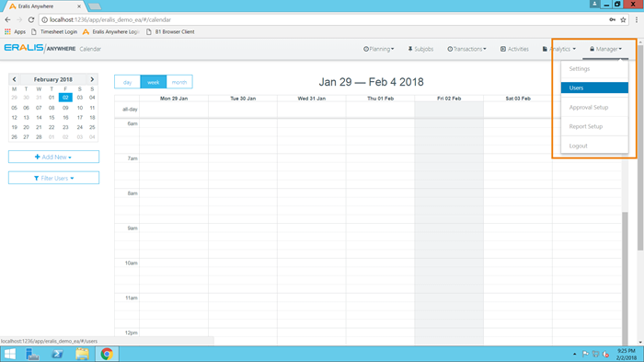Viewport: 644px width, 362px height.
Task: Open the Transactions dropdown menu
Action: pyautogui.click(x=466, y=49)
